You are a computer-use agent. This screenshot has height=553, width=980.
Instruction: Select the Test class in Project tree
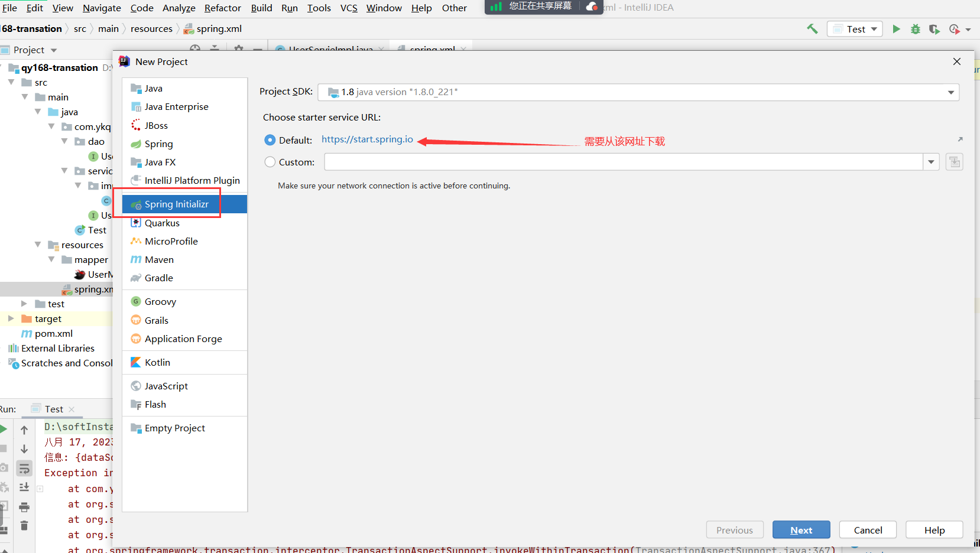click(97, 230)
